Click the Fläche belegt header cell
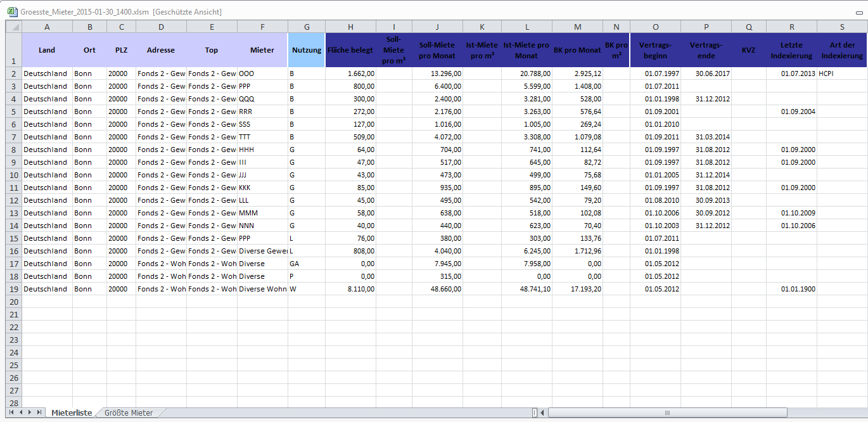Image resolution: width=868 pixels, height=422 pixels. [351, 50]
